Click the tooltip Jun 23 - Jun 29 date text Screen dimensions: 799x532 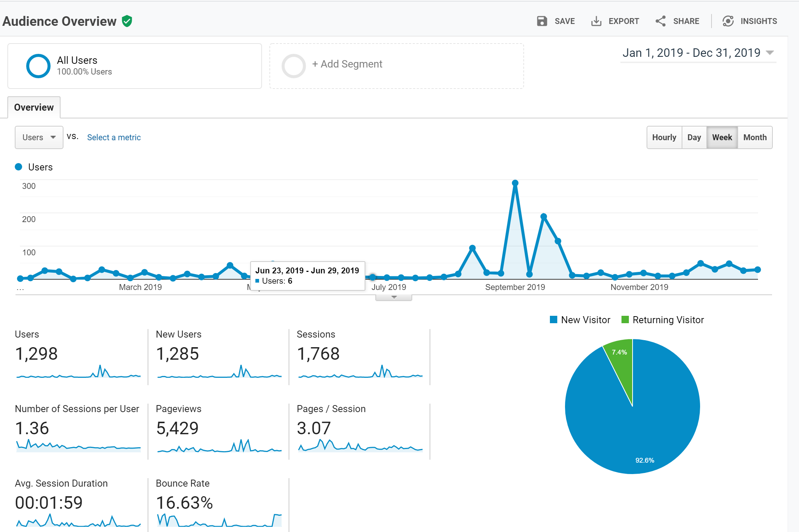307,270
